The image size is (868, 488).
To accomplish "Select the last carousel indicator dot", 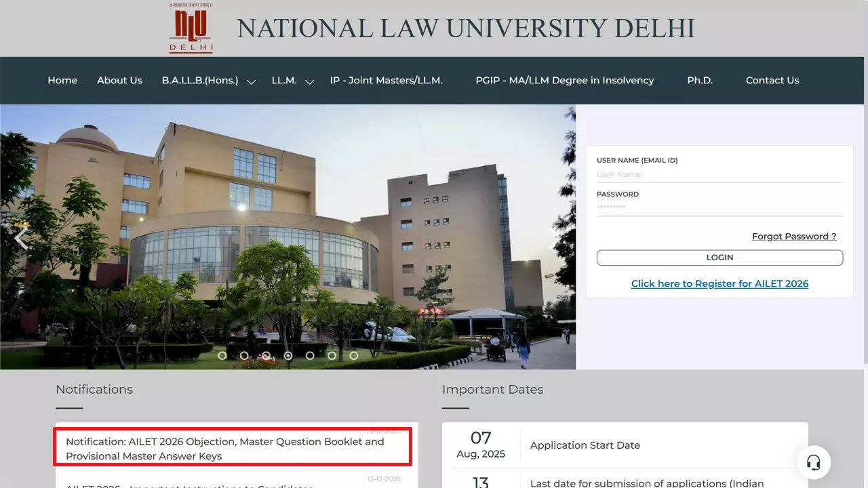I will [x=353, y=355].
